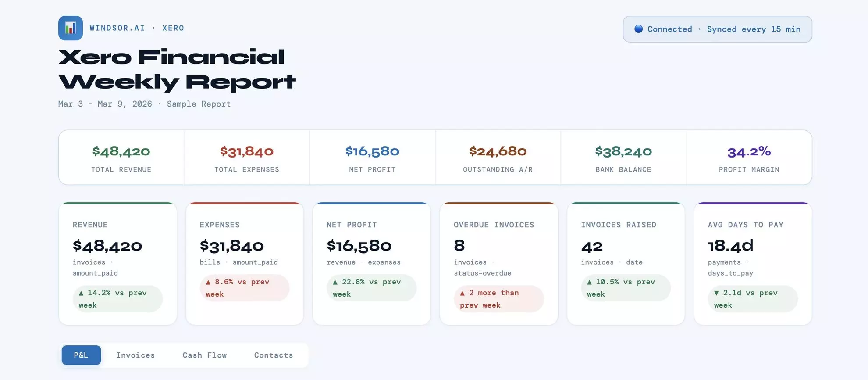Click the Outstanding A/R amount
Screen dimensions: 868x380
click(x=498, y=151)
